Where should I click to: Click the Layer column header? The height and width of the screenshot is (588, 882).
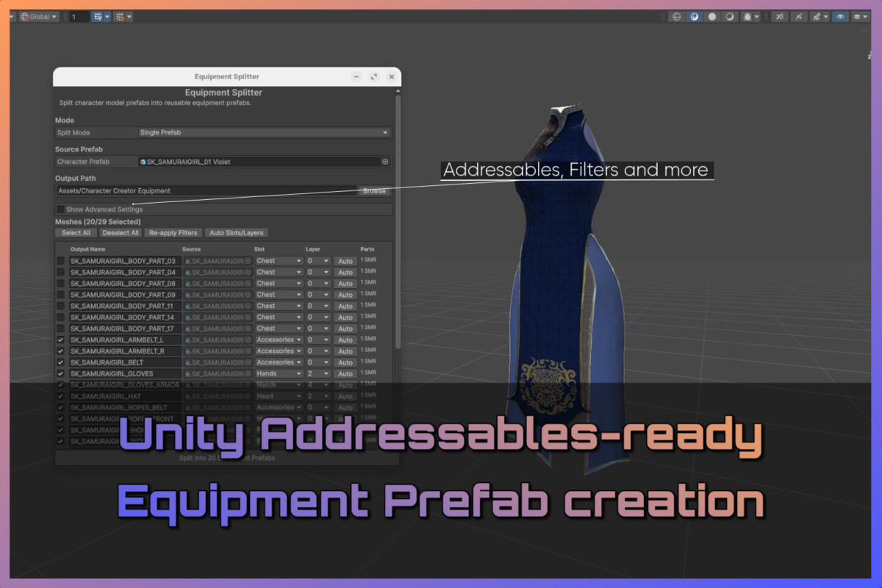click(x=313, y=249)
